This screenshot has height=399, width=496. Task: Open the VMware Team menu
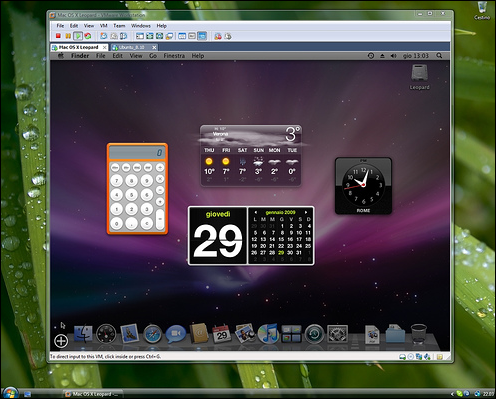[x=119, y=26]
